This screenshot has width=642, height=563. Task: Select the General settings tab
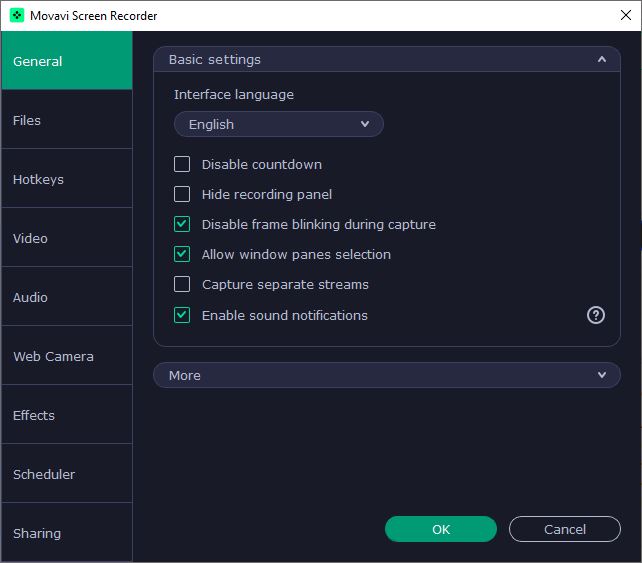pyautogui.click(x=67, y=61)
